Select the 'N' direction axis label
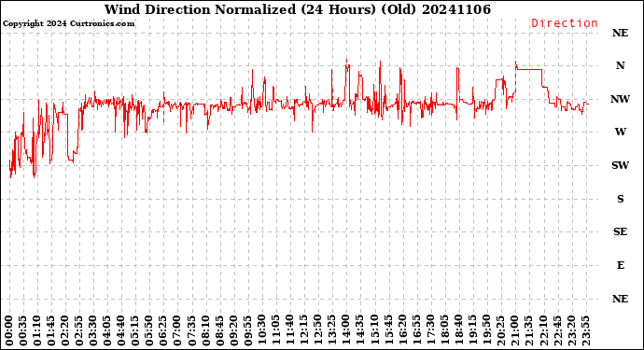The height and width of the screenshot is (350, 644). tap(620, 65)
